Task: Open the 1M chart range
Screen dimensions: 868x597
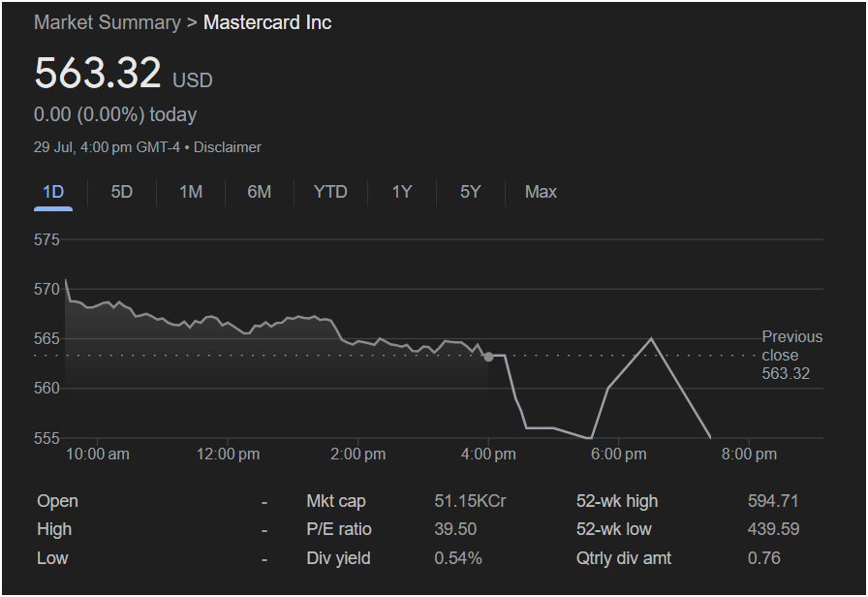Action: tap(191, 192)
